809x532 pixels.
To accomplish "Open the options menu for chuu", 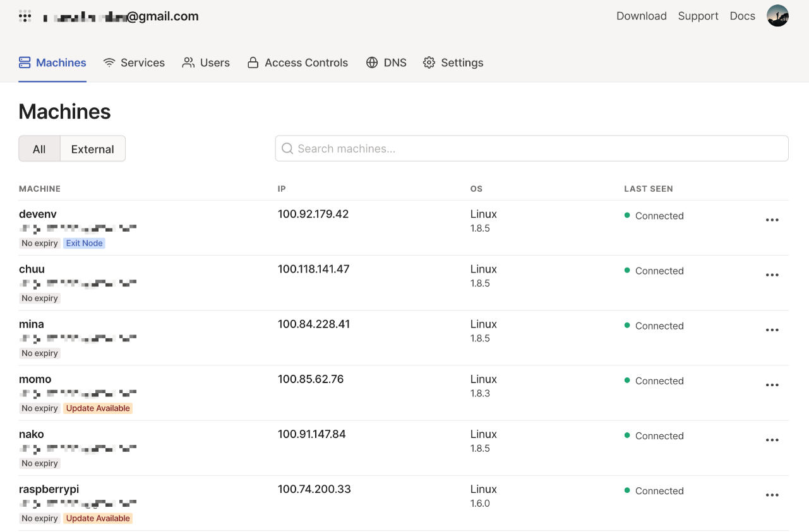I will pos(772,275).
